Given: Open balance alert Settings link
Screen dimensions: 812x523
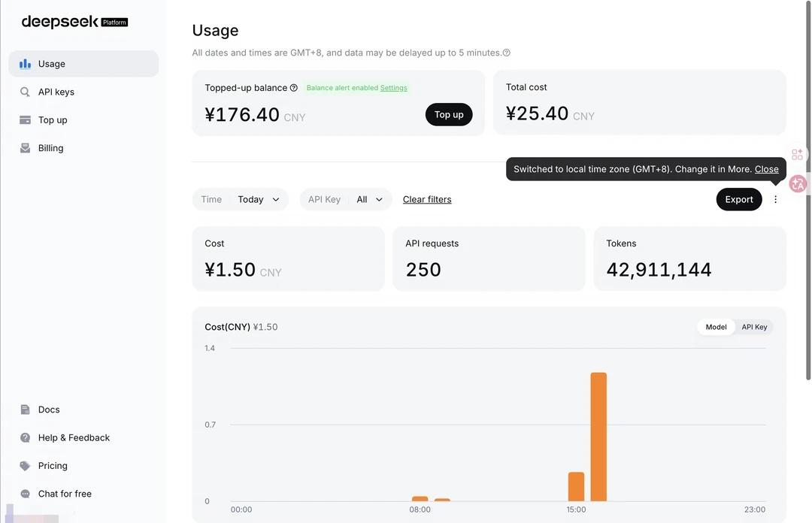Looking at the screenshot, I should [x=393, y=88].
